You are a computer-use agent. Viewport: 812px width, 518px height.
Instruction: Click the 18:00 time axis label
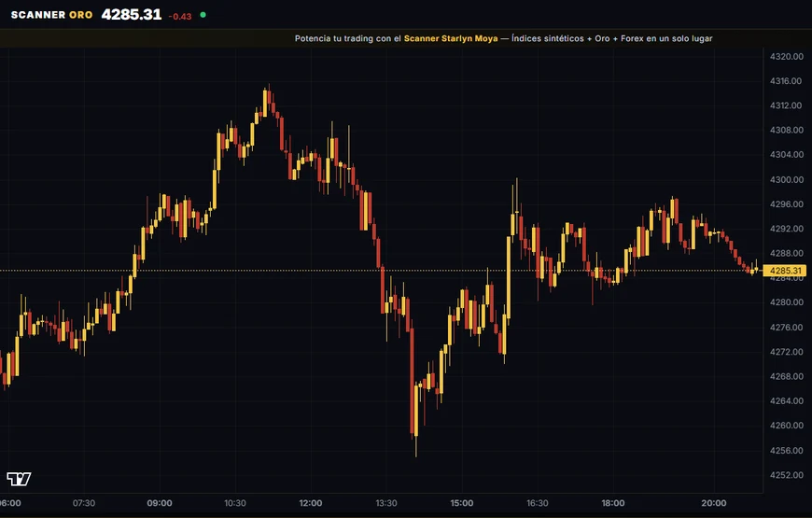[613, 503]
